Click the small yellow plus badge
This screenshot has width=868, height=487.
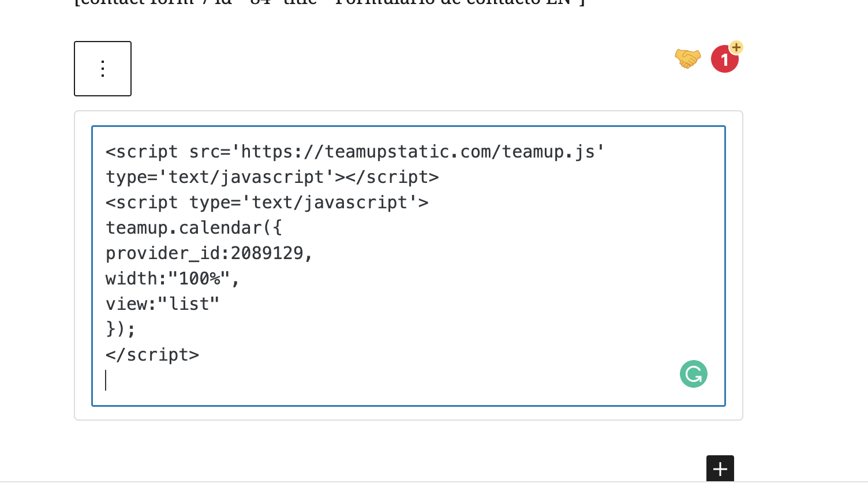point(736,47)
